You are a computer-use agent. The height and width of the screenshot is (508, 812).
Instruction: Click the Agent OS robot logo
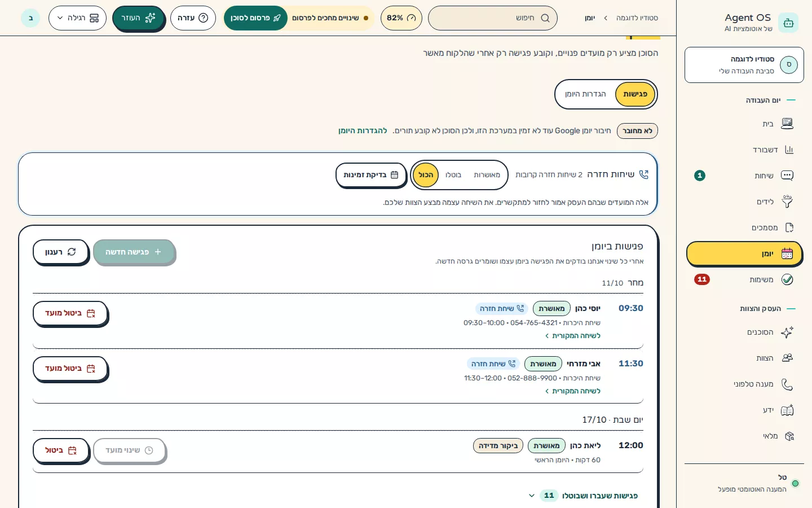click(788, 23)
